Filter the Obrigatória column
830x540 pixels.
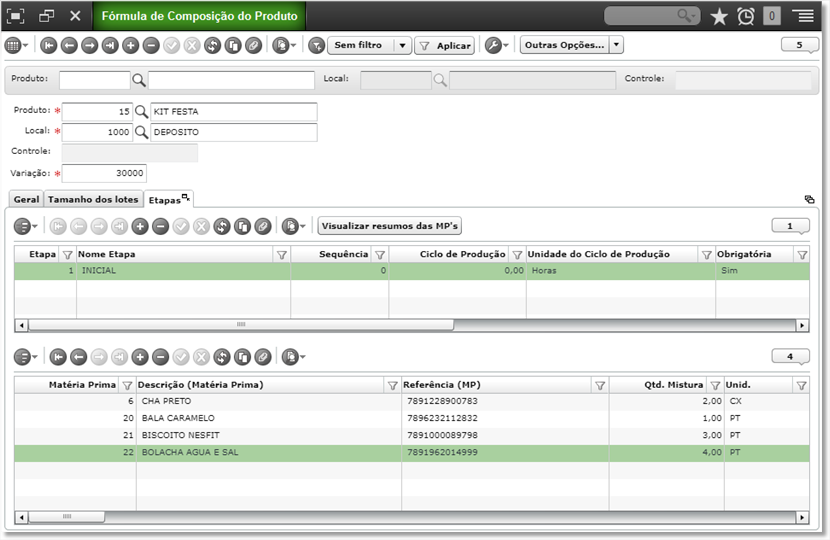point(802,255)
